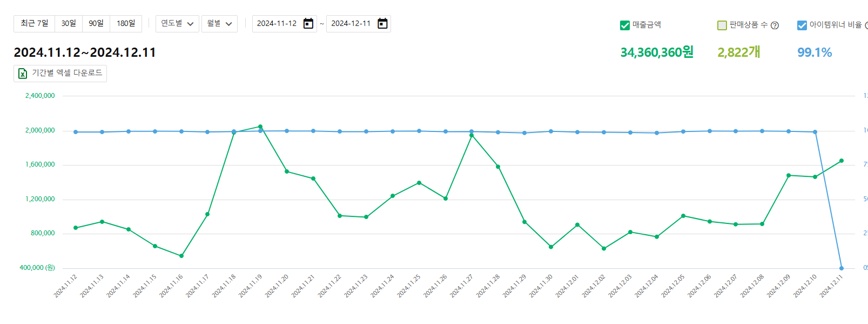The height and width of the screenshot is (324, 868).
Task: Click the green sales peak point on 2024.11.19
Action: [260, 127]
